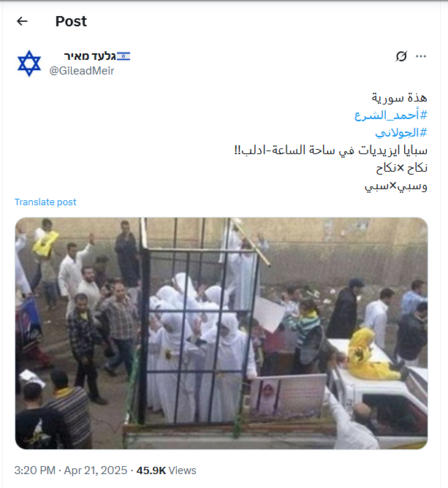
Task: Click the line نكاح ×نكاح in the post
Action: tap(402, 168)
